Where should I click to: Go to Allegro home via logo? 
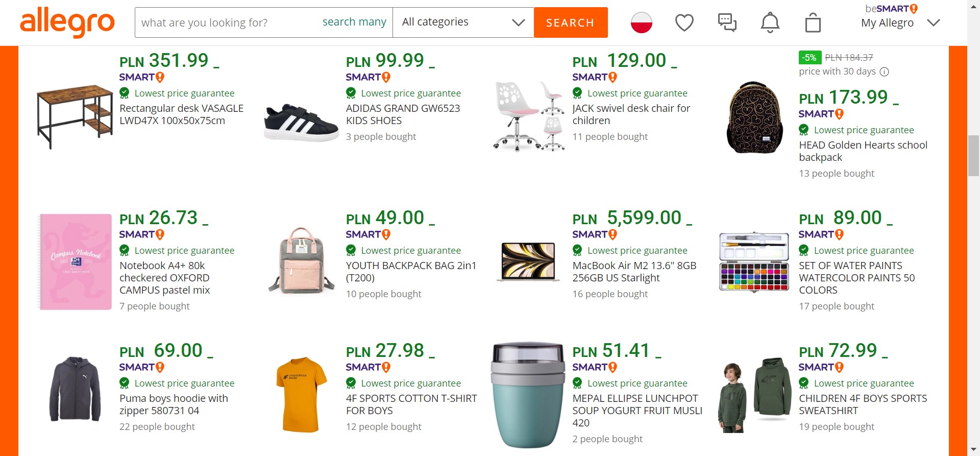click(67, 22)
